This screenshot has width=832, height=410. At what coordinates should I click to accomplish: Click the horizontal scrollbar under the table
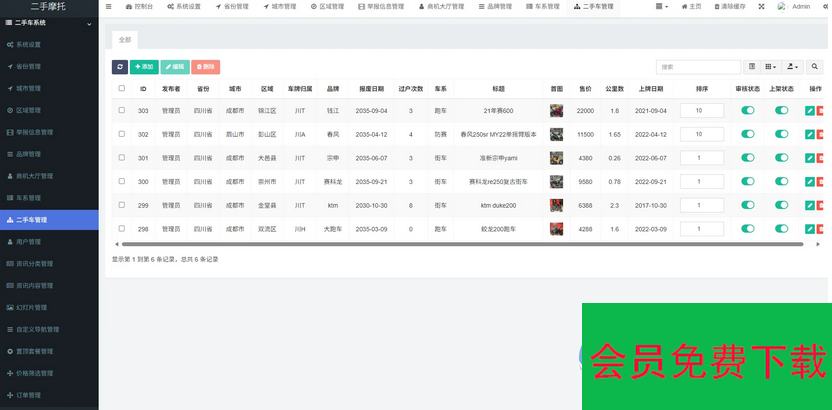(x=460, y=243)
